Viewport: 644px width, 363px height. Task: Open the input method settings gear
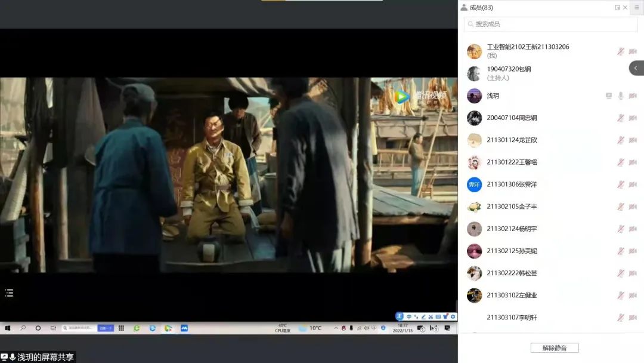click(x=453, y=316)
